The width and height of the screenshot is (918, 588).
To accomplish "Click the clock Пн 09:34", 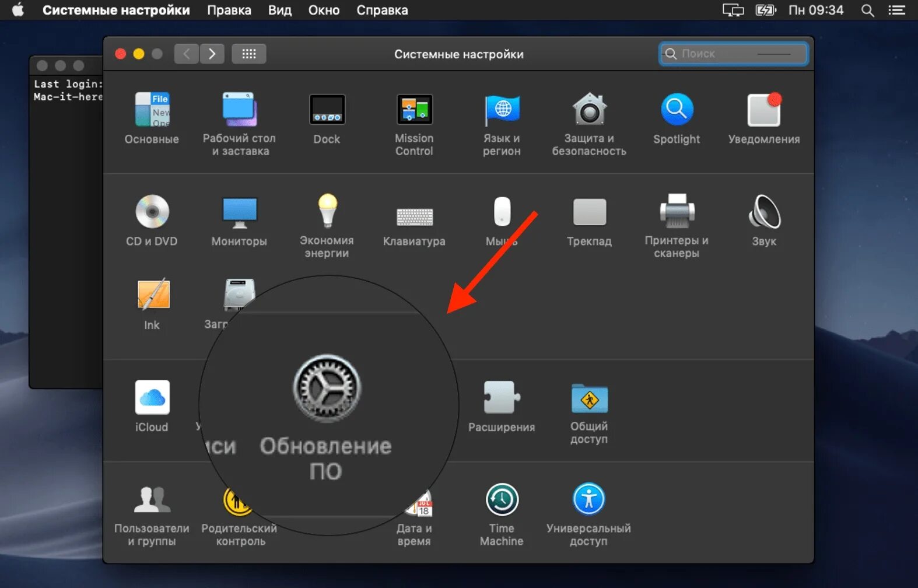I will point(816,10).
